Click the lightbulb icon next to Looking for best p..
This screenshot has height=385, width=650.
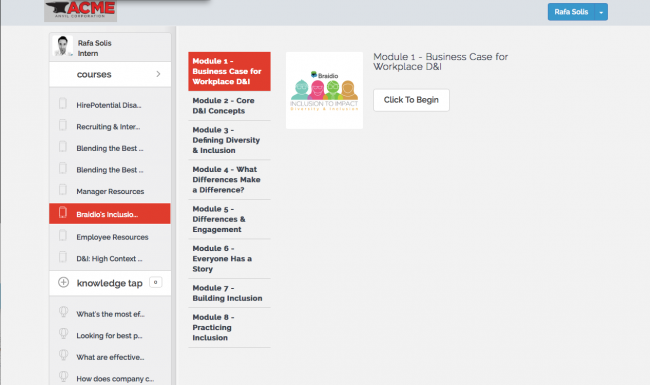63,334
